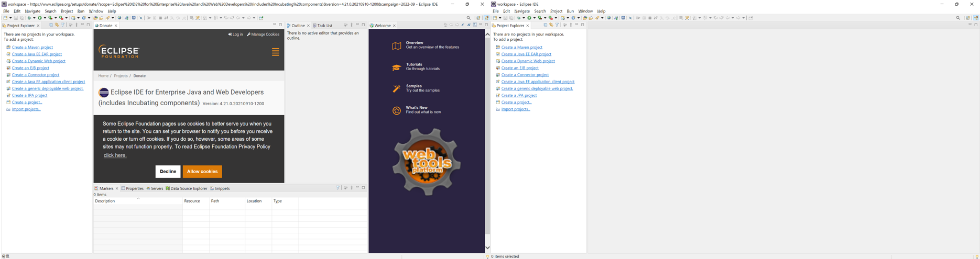Click New wizard icon in right window toolbar

495,18
